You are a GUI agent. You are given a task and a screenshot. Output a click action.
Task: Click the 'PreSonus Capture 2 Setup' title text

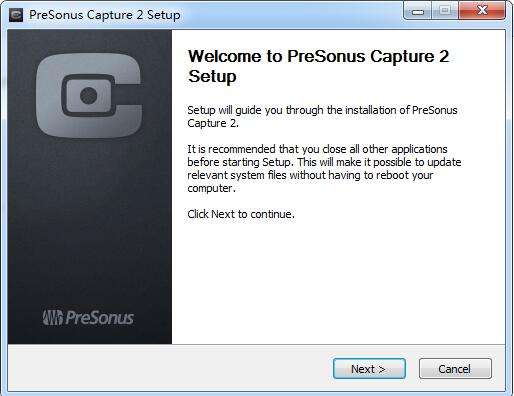(x=105, y=15)
